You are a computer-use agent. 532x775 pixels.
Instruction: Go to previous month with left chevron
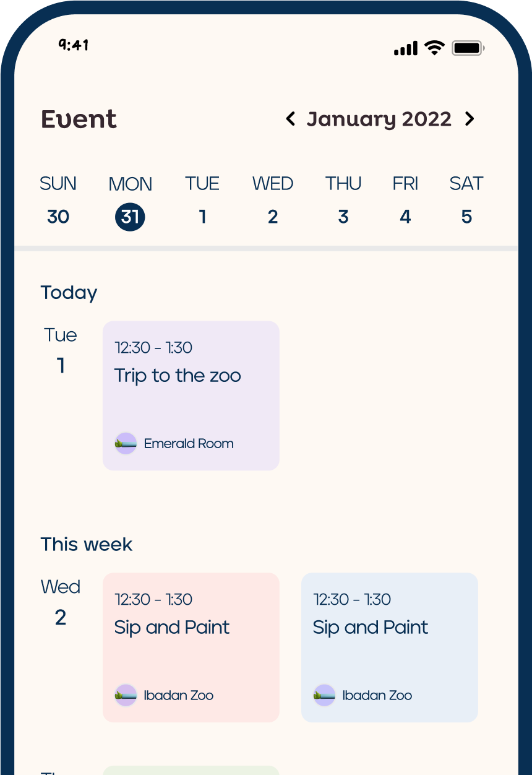click(x=291, y=119)
